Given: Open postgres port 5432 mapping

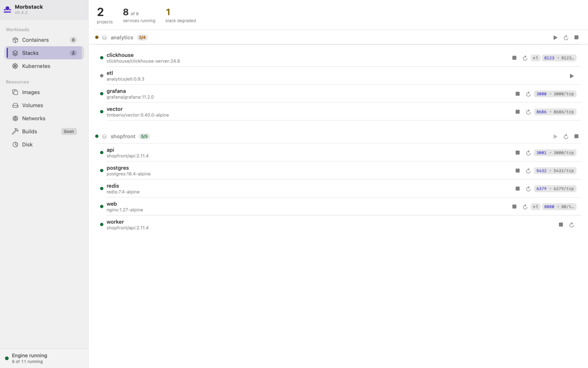Looking at the screenshot, I should click(x=555, y=171).
